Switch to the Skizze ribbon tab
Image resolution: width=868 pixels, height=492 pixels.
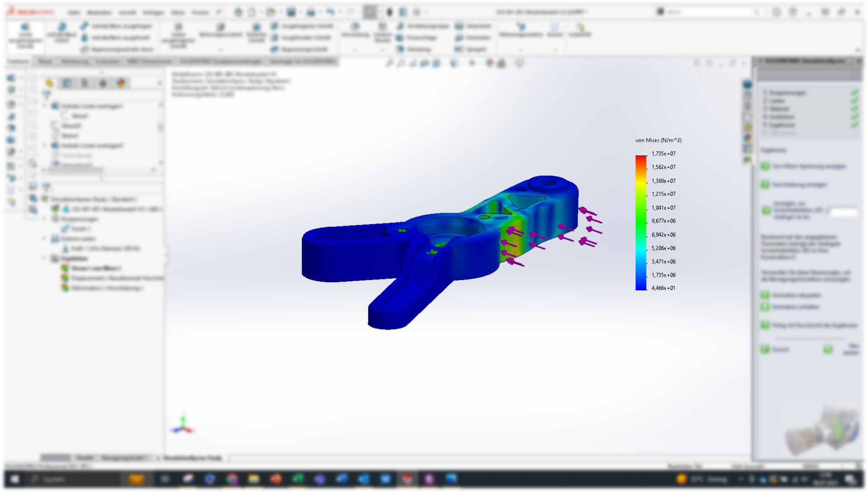[x=45, y=61]
